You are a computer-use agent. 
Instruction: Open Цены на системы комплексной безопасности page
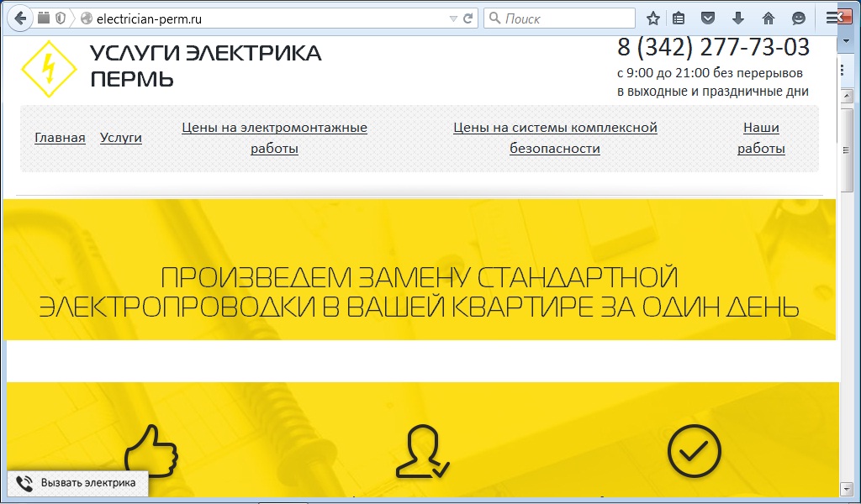[555, 138]
